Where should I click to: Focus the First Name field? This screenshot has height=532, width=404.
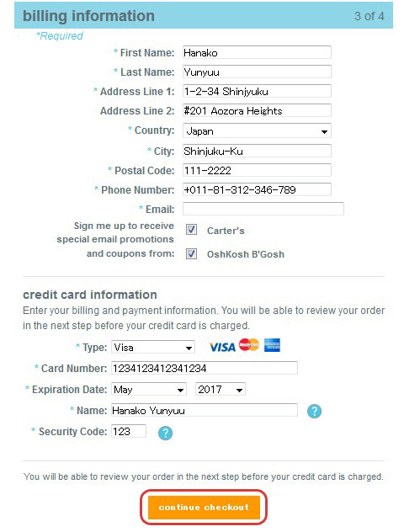[257, 52]
